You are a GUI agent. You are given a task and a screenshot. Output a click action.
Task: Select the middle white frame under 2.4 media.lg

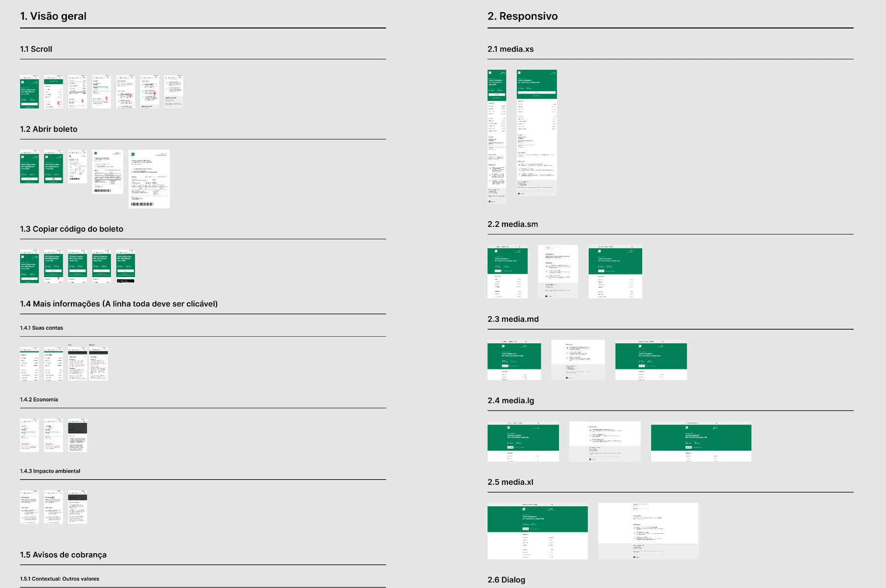click(x=605, y=441)
